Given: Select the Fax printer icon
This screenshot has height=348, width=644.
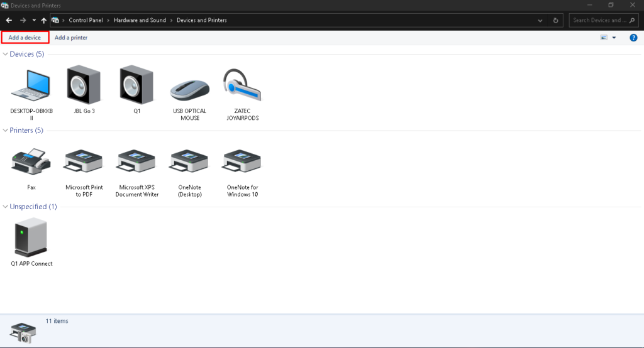Looking at the screenshot, I should click(x=31, y=161).
